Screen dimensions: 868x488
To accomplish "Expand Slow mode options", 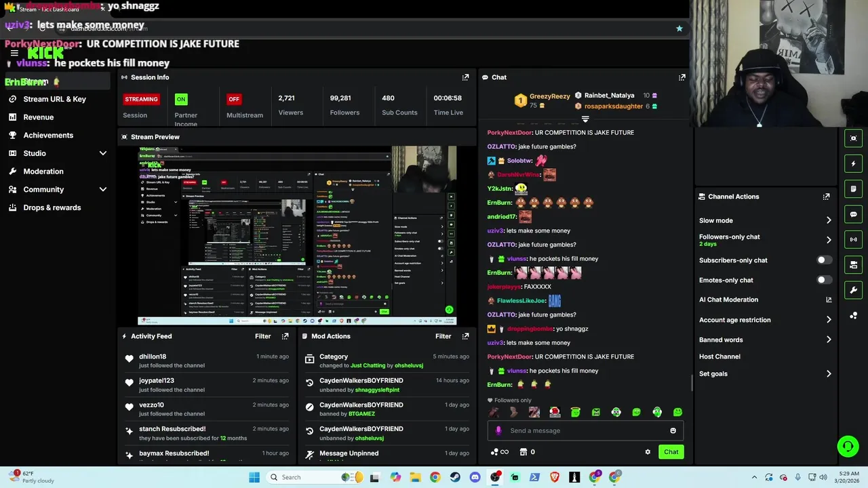I will (829, 220).
